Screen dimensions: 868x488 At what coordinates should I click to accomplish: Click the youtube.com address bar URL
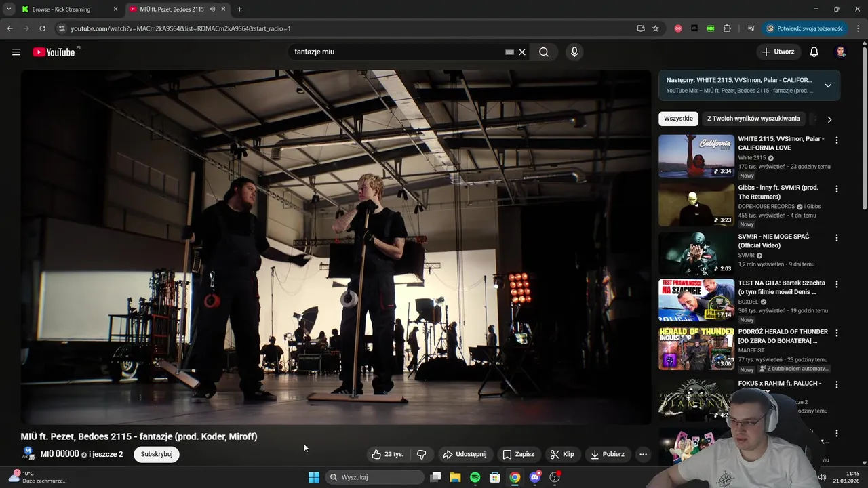(x=180, y=28)
